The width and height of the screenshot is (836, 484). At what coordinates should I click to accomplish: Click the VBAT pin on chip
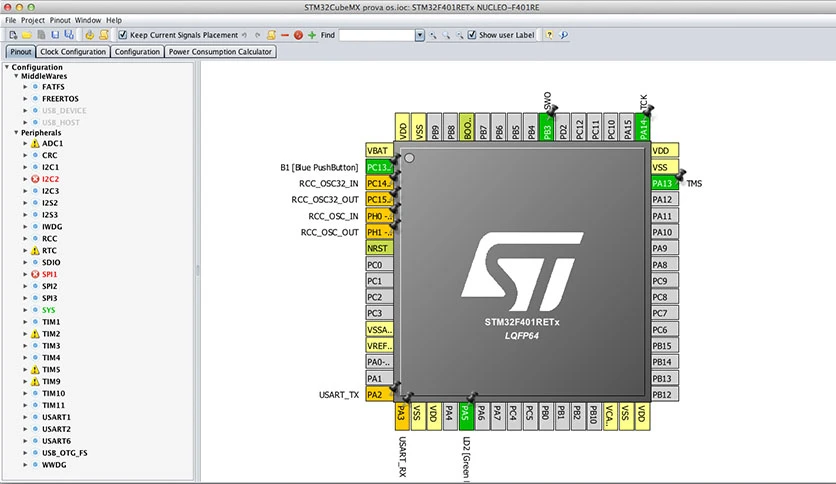[x=379, y=150]
